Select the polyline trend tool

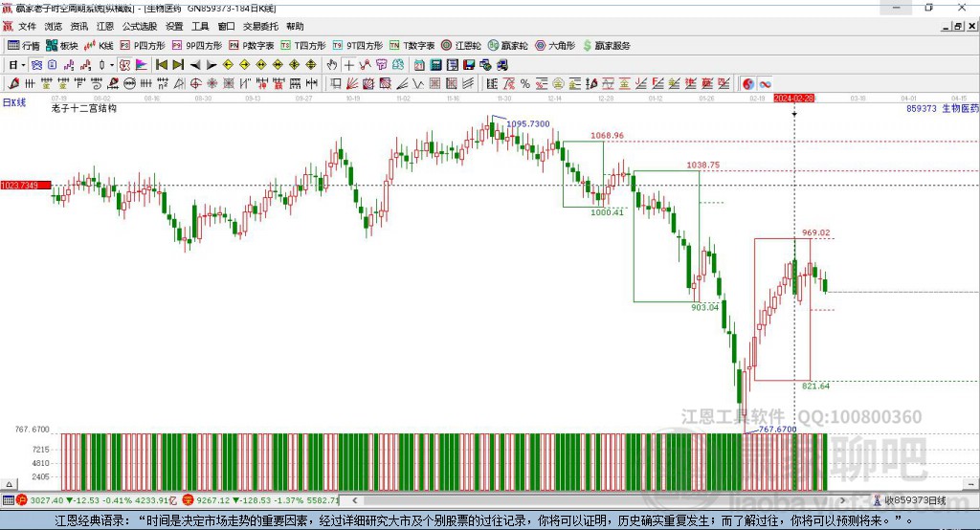pyautogui.click(x=366, y=65)
